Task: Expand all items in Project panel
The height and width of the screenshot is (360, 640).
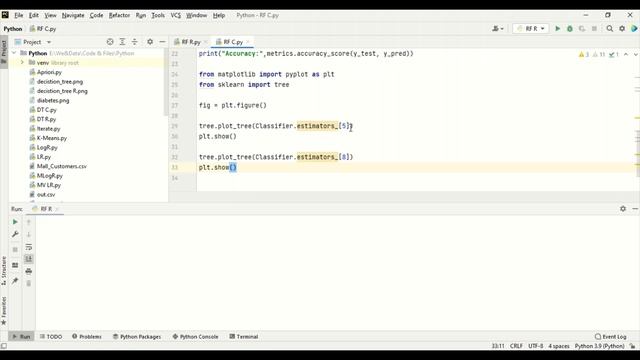Action: coord(122,42)
